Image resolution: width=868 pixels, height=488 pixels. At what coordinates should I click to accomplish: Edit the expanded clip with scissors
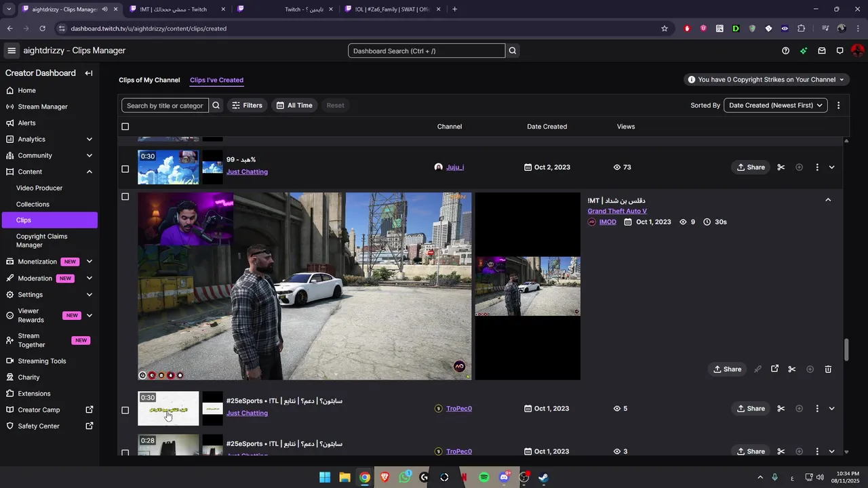pyautogui.click(x=792, y=369)
